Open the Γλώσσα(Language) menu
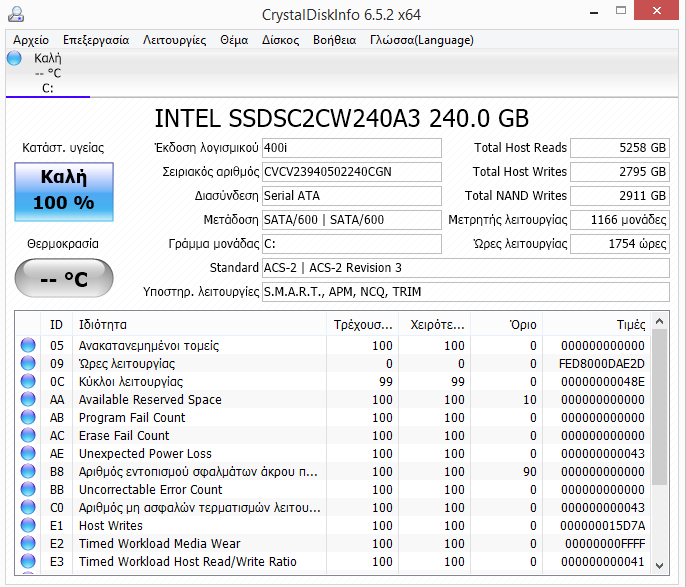The width and height of the screenshot is (686, 587). click(422, 40)
